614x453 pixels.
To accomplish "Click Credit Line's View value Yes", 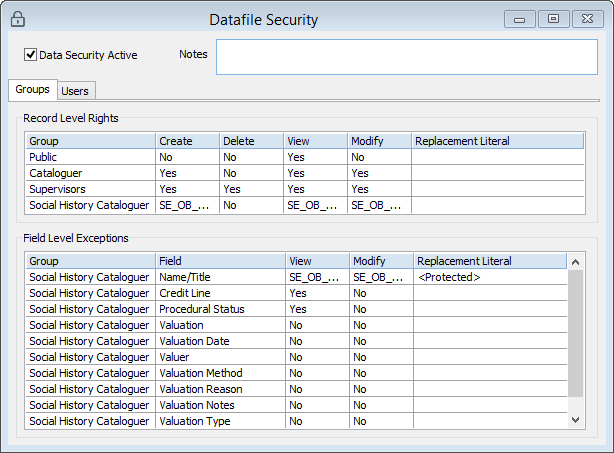I will [318, 293].
